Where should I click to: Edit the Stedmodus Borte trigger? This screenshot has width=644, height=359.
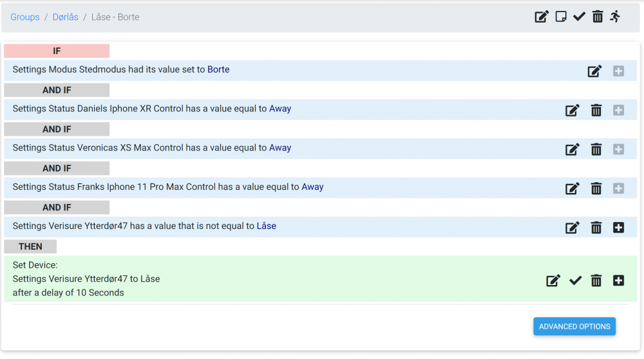click(x=594, y=71)
